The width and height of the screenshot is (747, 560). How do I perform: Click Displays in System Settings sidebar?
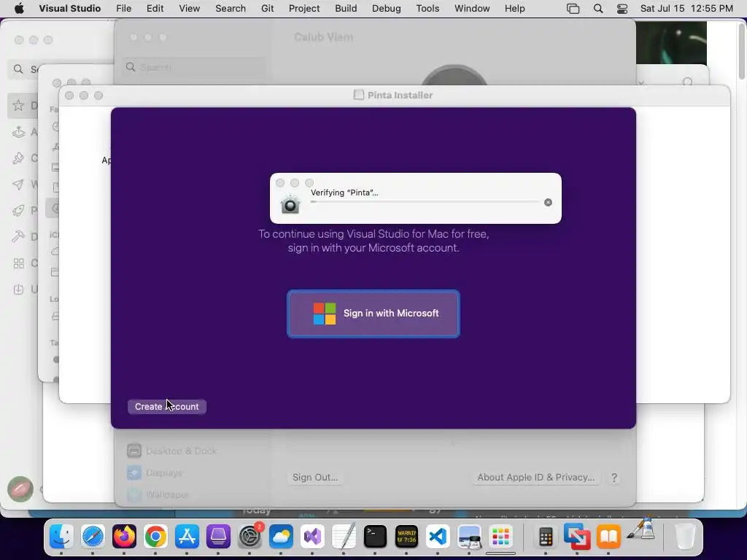[164, 472]
